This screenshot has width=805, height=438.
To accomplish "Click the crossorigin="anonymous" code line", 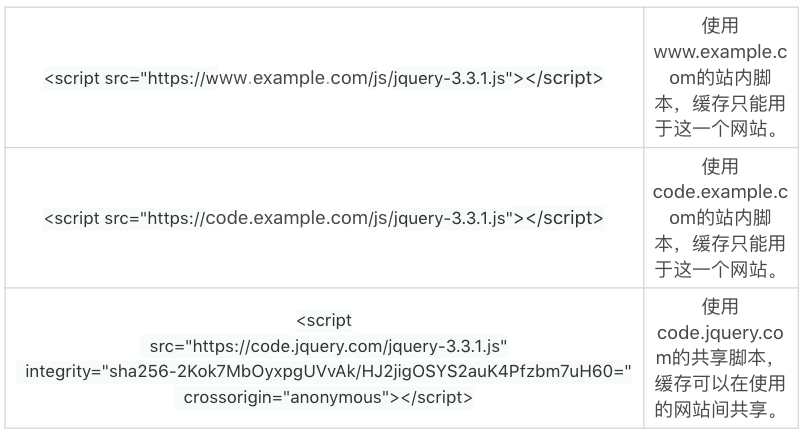I will click(329, 398).
